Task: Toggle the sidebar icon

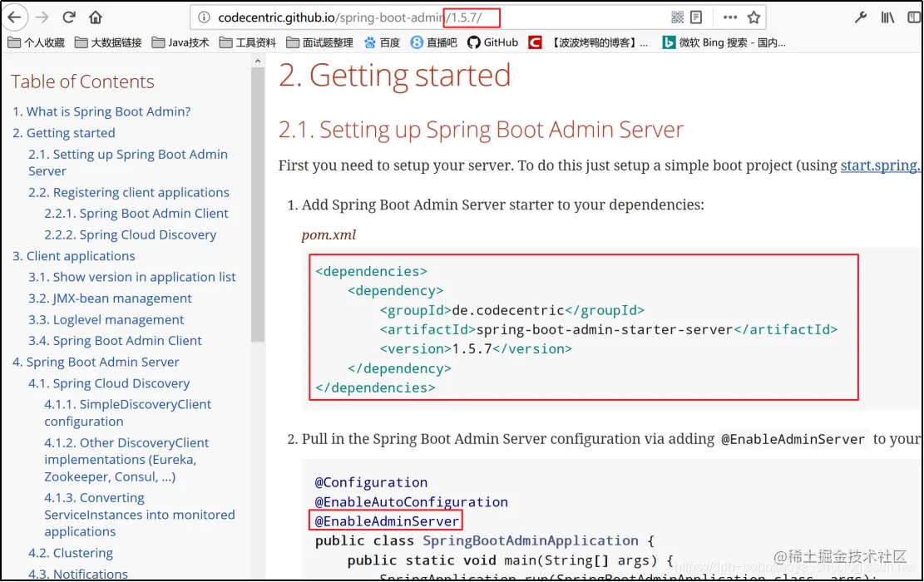Action: click(914, 17)
